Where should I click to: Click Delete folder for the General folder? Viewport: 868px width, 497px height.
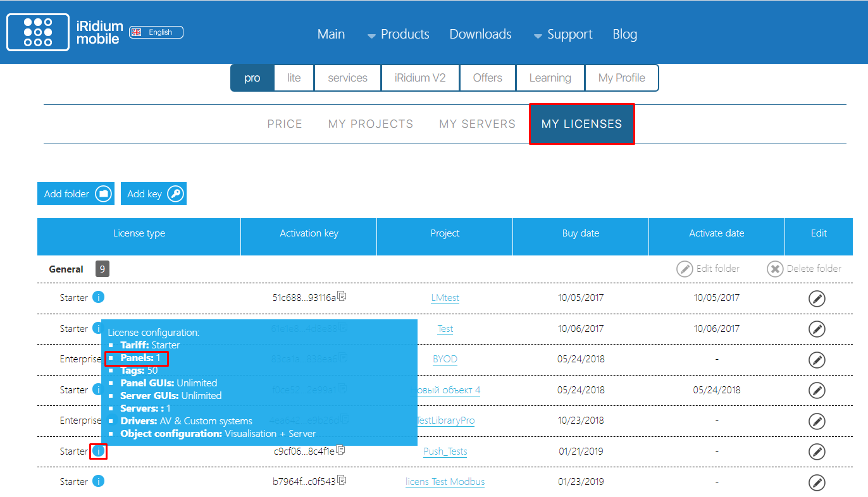tap(804, 269)
